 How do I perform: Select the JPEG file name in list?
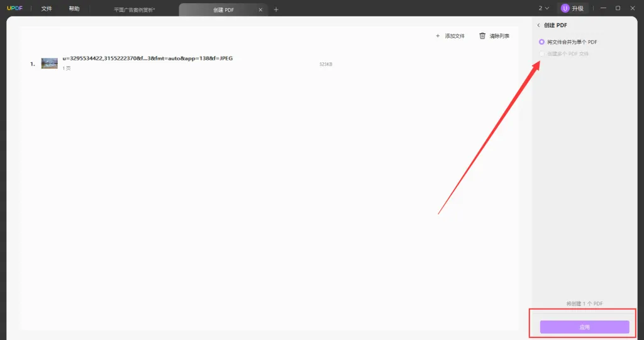pyautogui.click(x=147, y=59)
